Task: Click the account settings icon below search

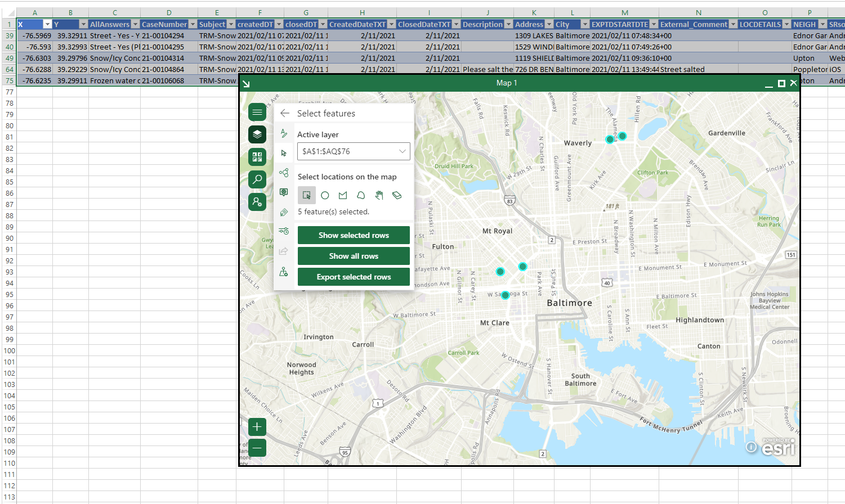Action: point(257,202)
